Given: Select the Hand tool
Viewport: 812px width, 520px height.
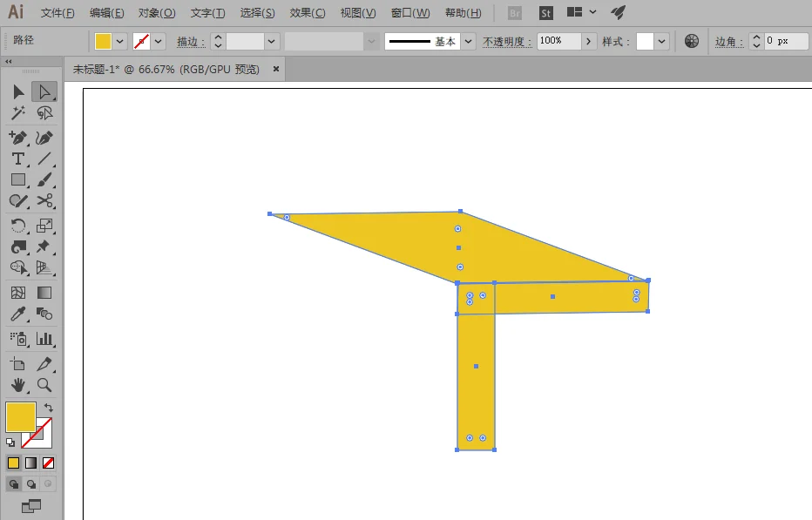Looking at the screenshot, I should click(x=18, y=385).
